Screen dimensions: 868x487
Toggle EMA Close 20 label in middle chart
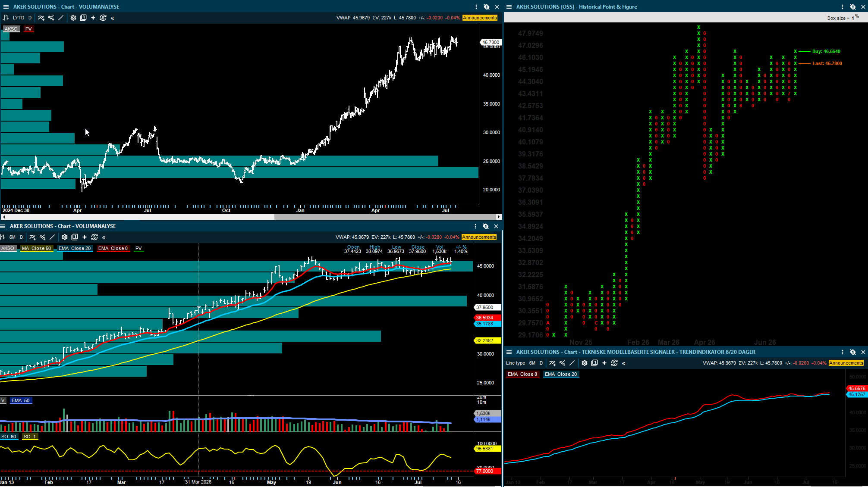pos(75,248)
